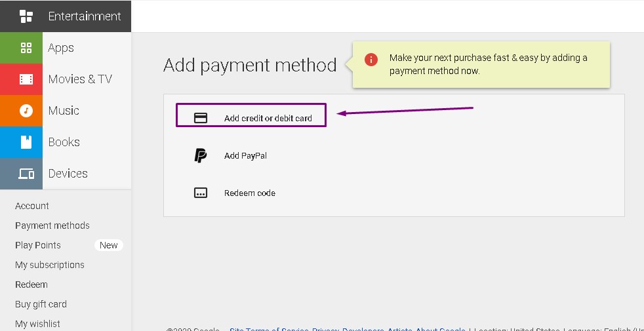
Task: Go to Payment methods in sidebar
Action: (x=52, y=225)
